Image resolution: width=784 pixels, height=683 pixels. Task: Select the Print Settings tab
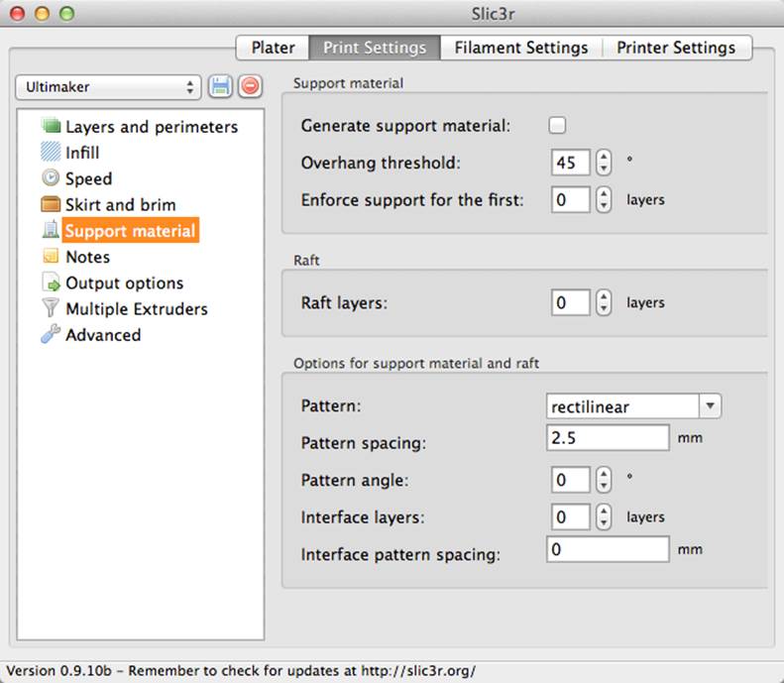coord(375,48)
